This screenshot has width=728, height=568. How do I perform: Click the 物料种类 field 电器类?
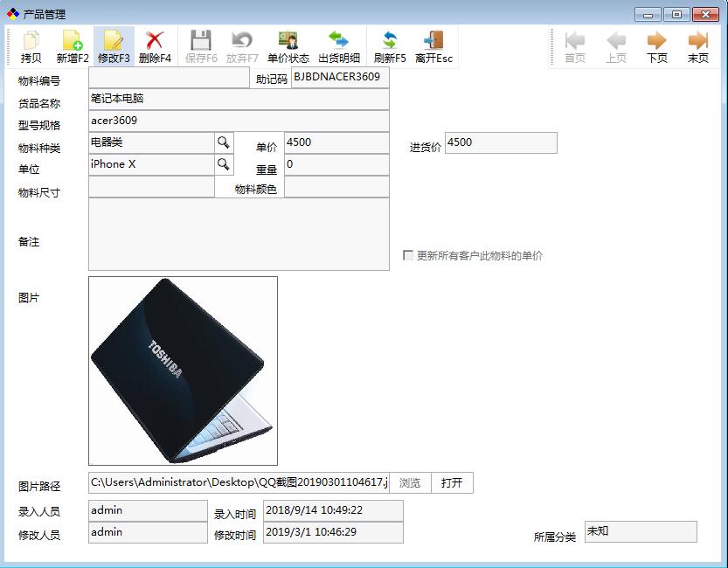pyautogui.click(x=151, y=142)
